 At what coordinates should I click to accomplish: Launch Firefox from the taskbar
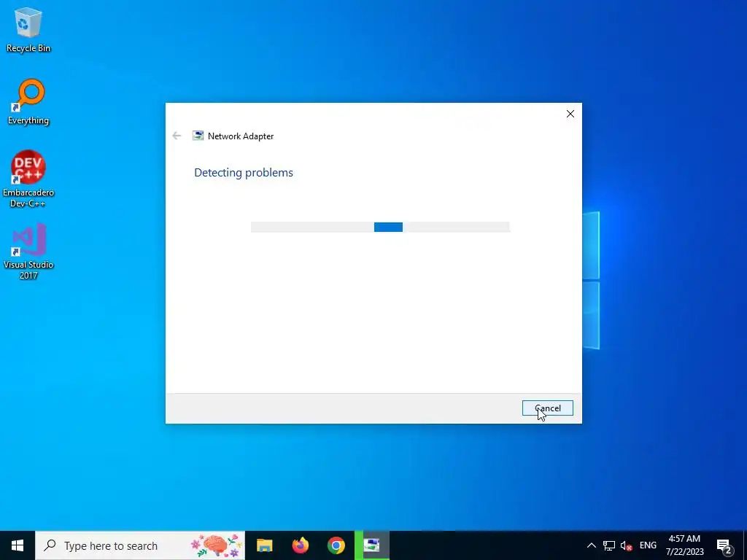(300, 545)
